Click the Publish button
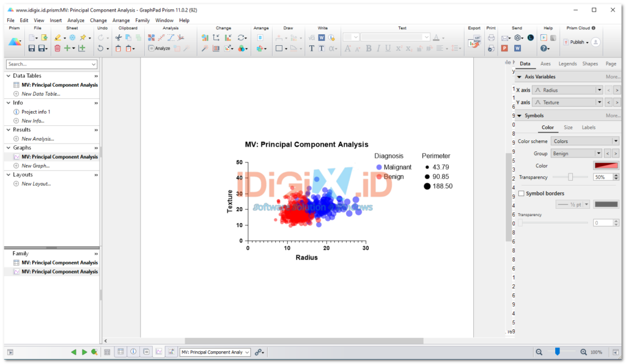This screenshot has height=364, width=626. point(576,42)
